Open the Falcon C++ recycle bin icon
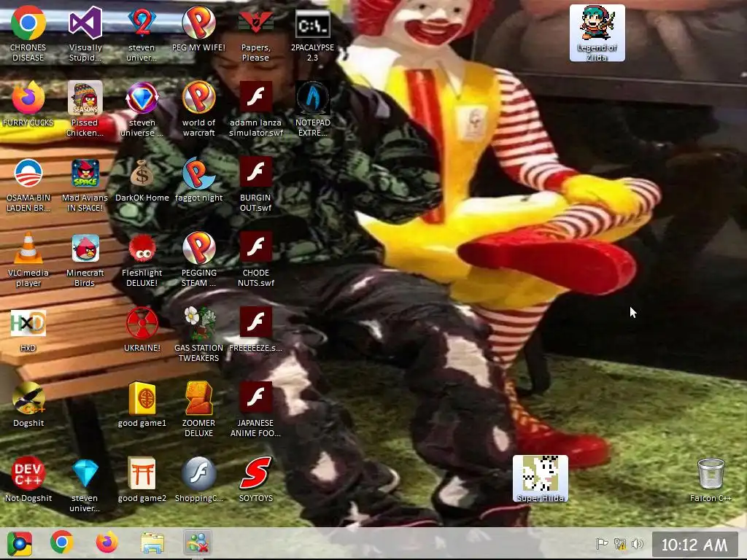747x560 pixels. pyautogui.click(x=711, y=480)
